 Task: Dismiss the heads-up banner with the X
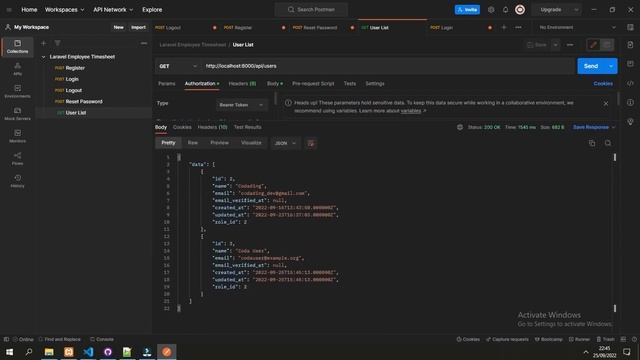click(606, 104)
